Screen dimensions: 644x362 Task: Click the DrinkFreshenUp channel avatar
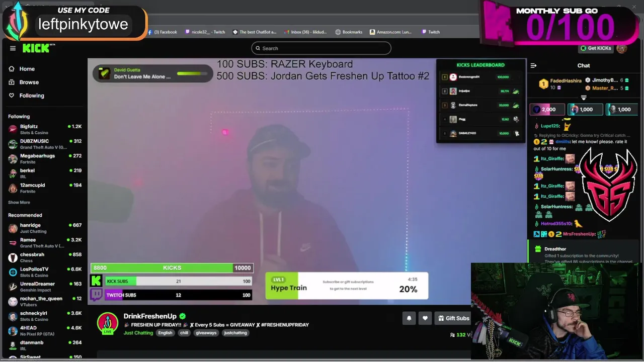pyautogui.click(x=107, y=323)
